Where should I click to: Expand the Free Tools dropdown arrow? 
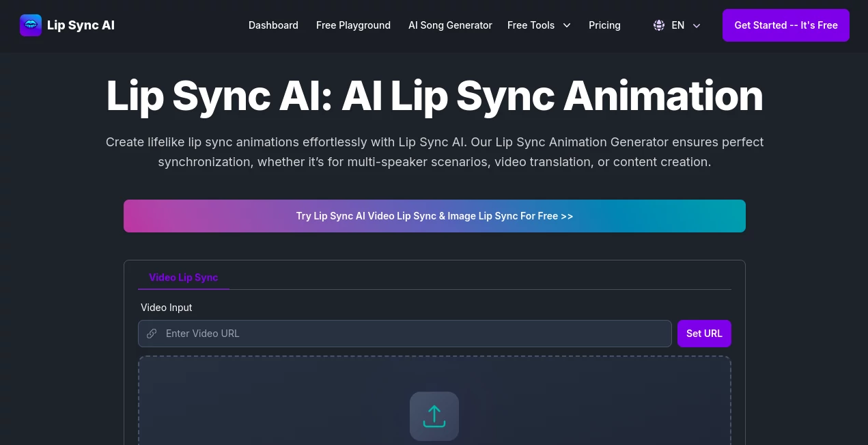click(x=567, y=25)
